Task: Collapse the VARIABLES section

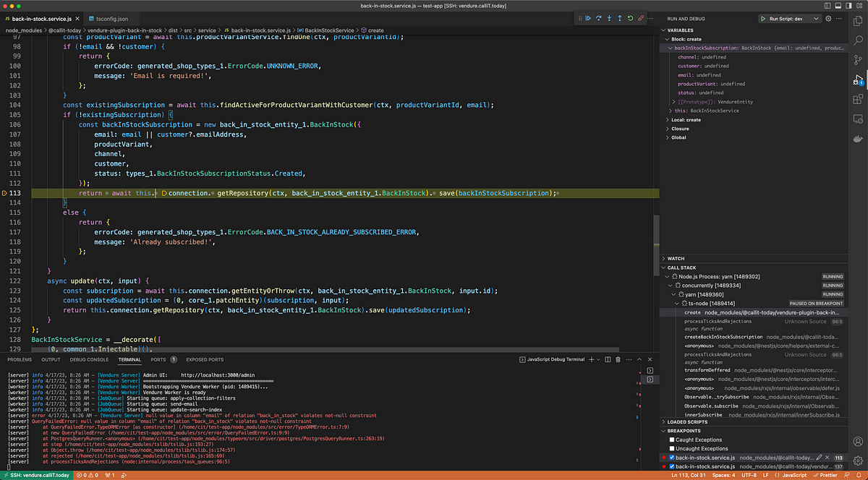Action: point(664,30)
